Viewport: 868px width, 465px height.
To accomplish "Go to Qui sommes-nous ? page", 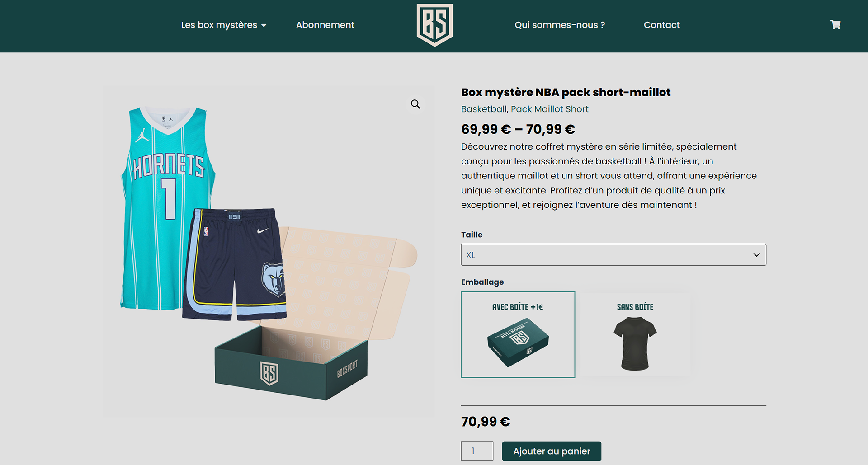I will point(560,25).
